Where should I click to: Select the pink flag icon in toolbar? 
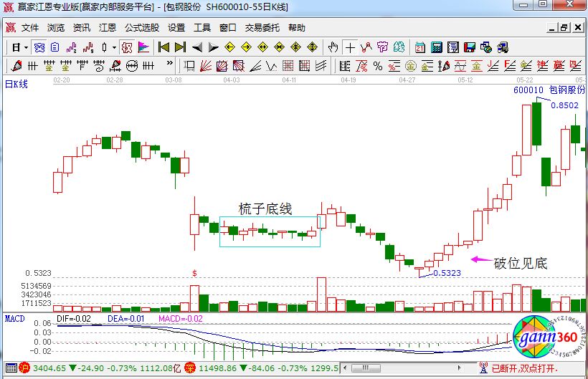[x=143, y=47]
